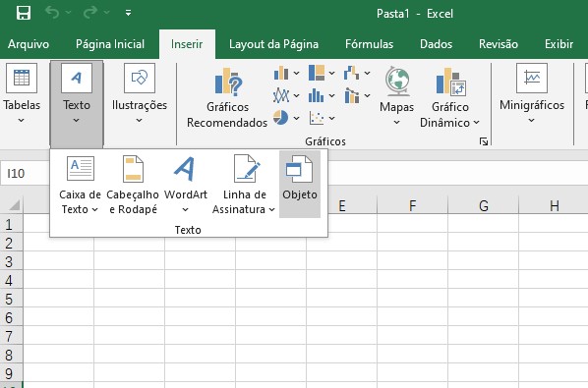The height and width of the screenshot is (388, 588).
Task: Open column chart dropdown arrow
Action: [296, 73]
